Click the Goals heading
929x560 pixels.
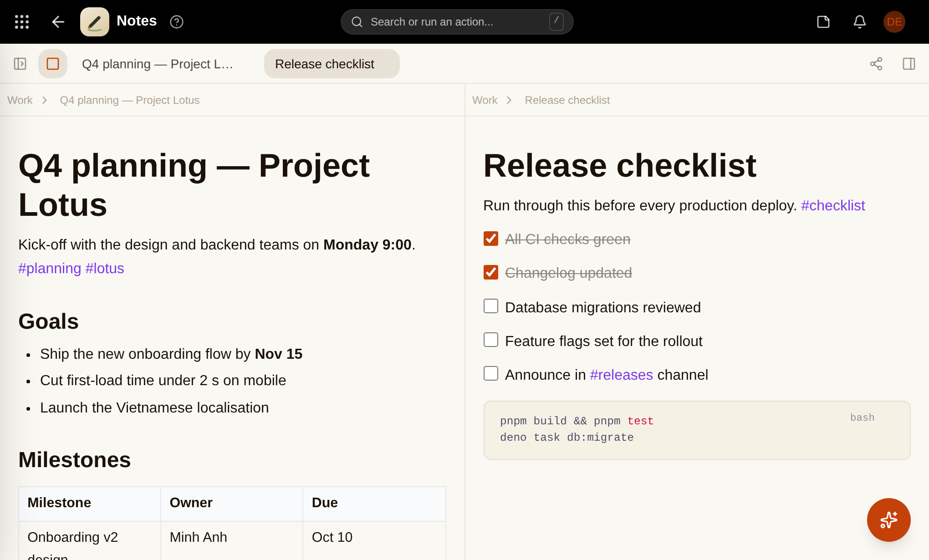tap(48, 321)
